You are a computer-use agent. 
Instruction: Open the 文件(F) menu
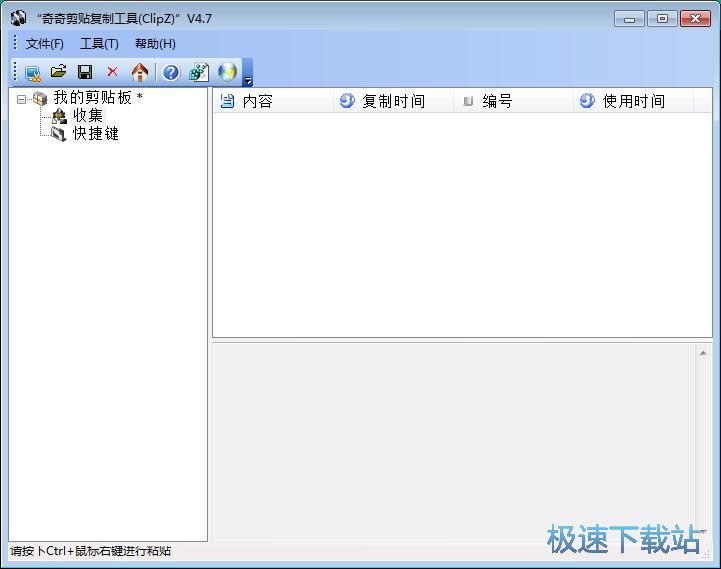[x=45, y=44]
